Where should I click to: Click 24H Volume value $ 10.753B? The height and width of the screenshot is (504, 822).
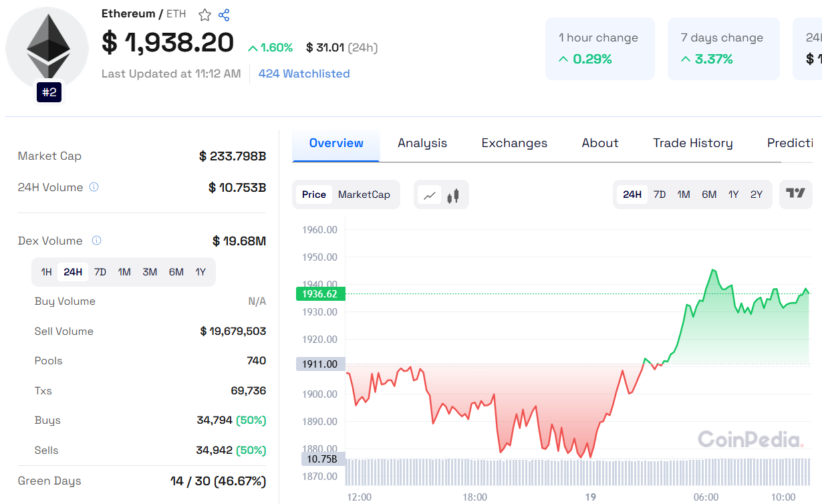[x=237, y=188]
